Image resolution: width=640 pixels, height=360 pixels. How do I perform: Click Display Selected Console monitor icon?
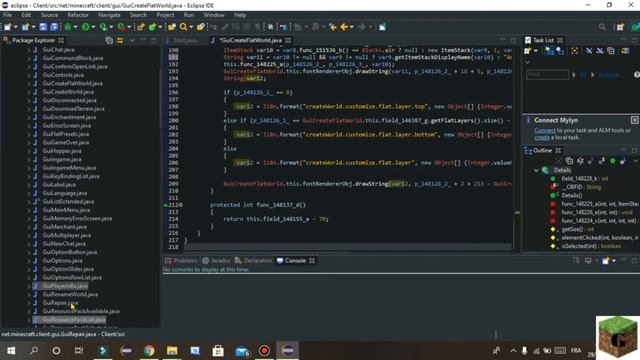coord(588,260)
